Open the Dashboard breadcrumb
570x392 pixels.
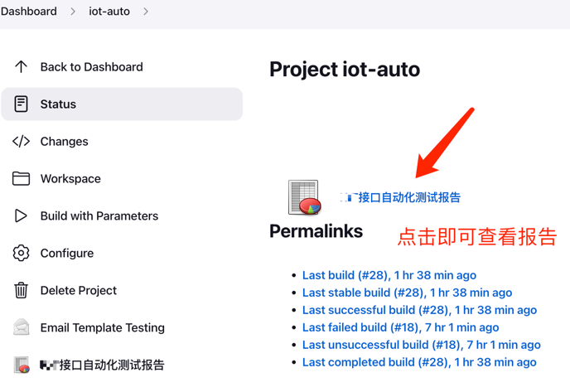(x=29, y=12)
